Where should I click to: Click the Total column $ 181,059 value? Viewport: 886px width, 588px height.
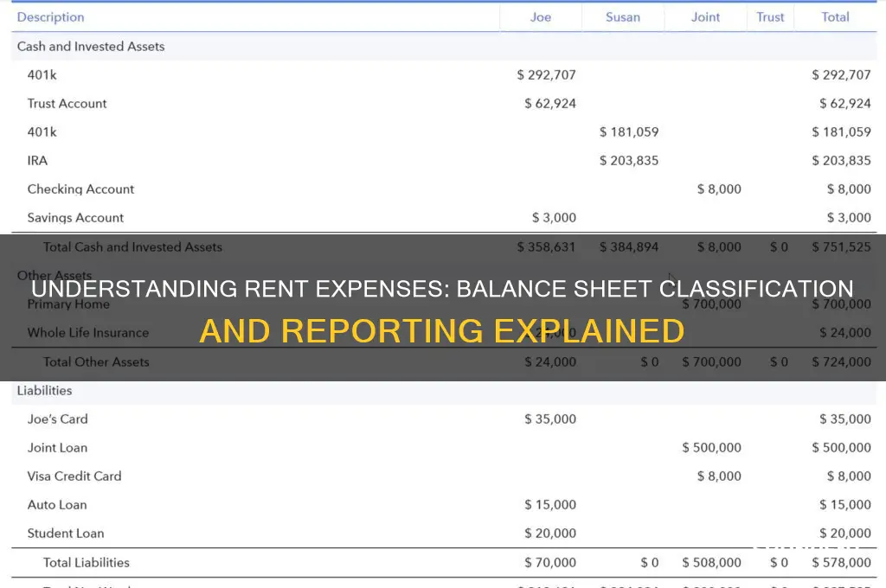click(x=841, y=131)
